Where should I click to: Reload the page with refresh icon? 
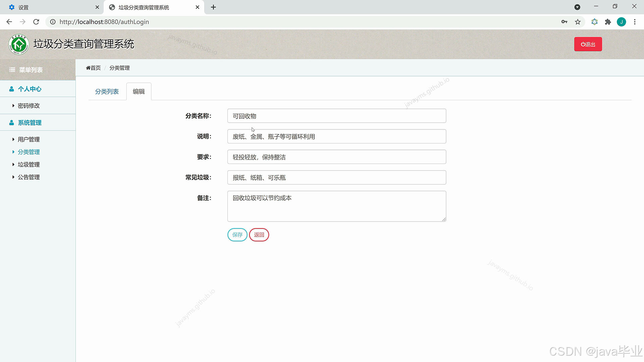click(x=36, y=22)
